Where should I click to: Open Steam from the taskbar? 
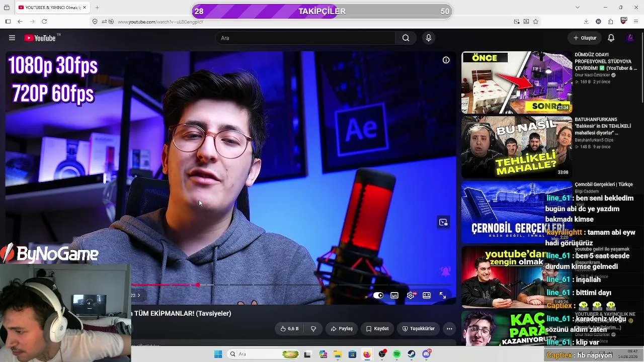click(412, 354)
